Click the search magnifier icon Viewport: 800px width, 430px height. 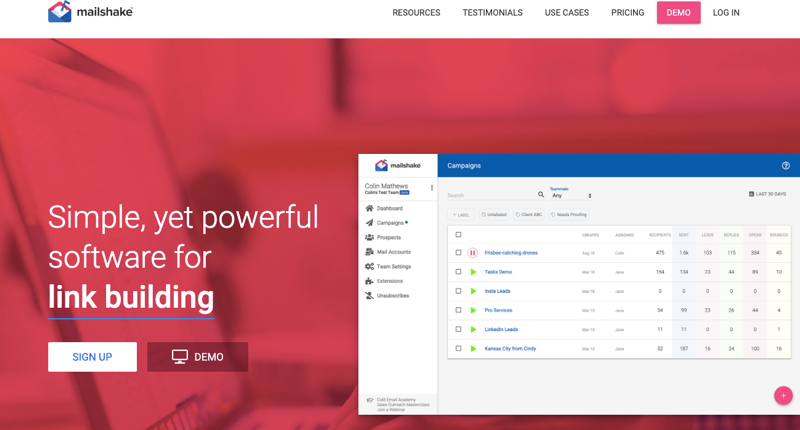click(x=541, y=195)
